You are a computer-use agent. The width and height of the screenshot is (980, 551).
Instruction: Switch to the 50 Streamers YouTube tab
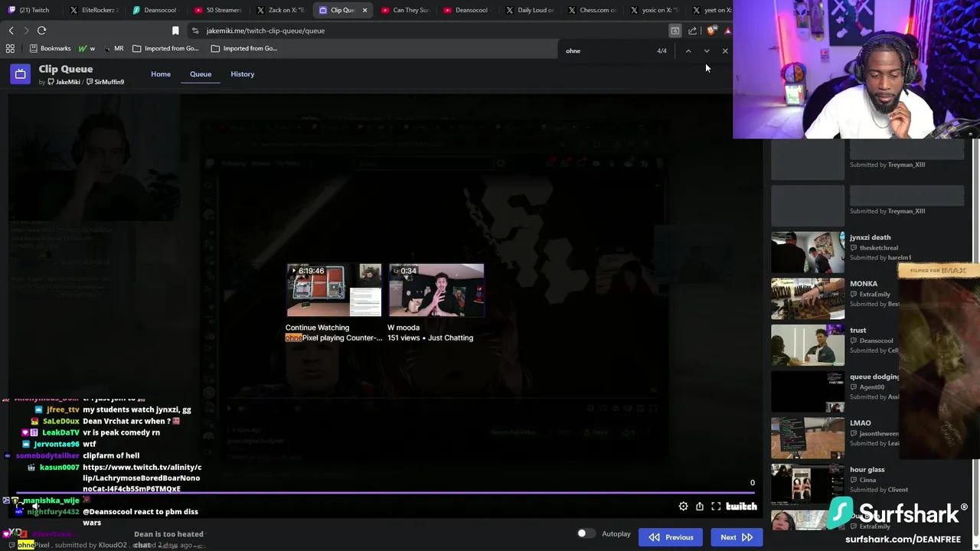tap(217, 10)
